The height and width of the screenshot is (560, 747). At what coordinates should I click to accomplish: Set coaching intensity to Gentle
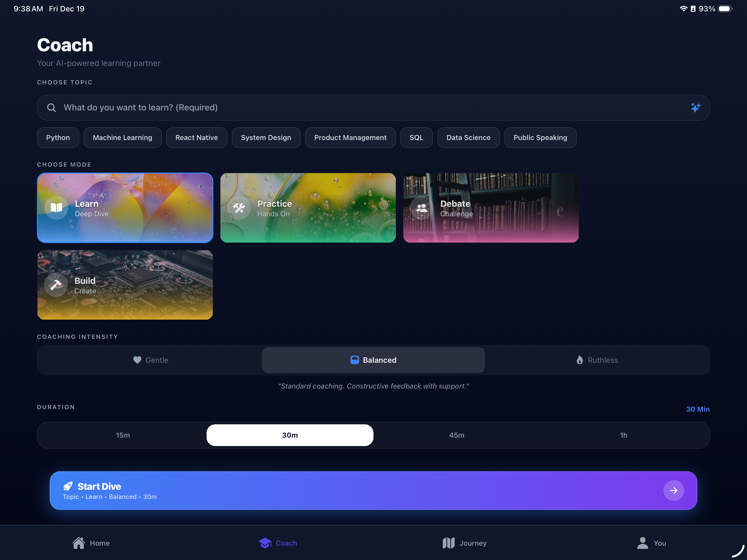150,360
